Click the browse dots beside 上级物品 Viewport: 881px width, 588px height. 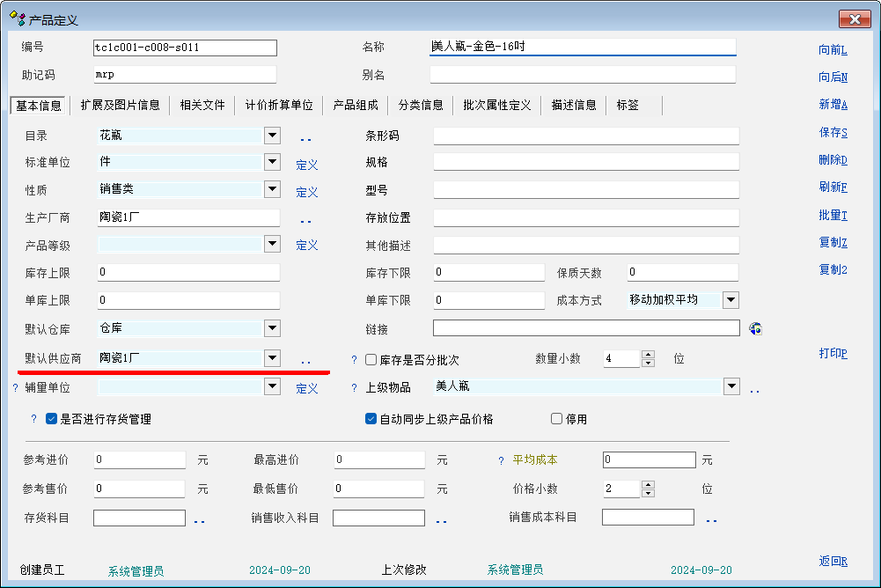[754, 389]
